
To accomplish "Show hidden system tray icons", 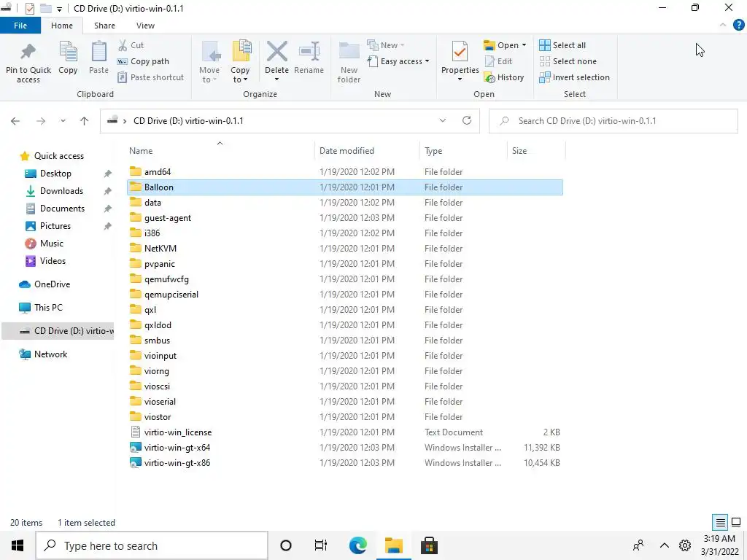I will (x=664, y=545).
